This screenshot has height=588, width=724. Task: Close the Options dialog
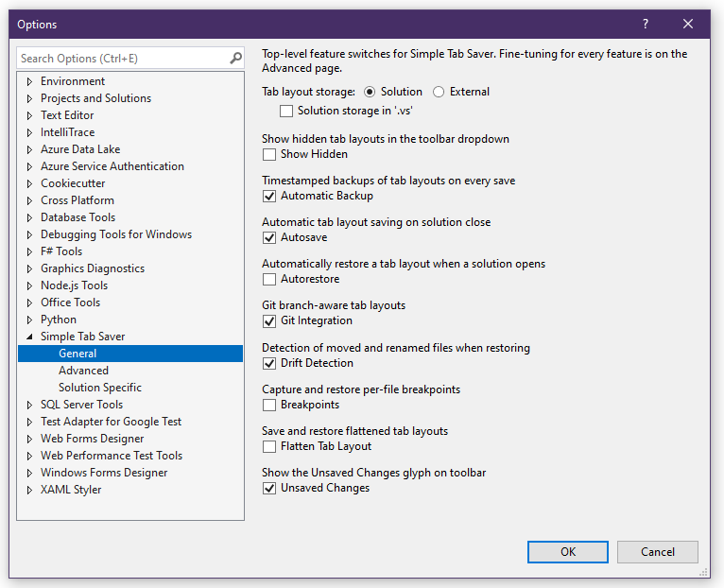688,24
